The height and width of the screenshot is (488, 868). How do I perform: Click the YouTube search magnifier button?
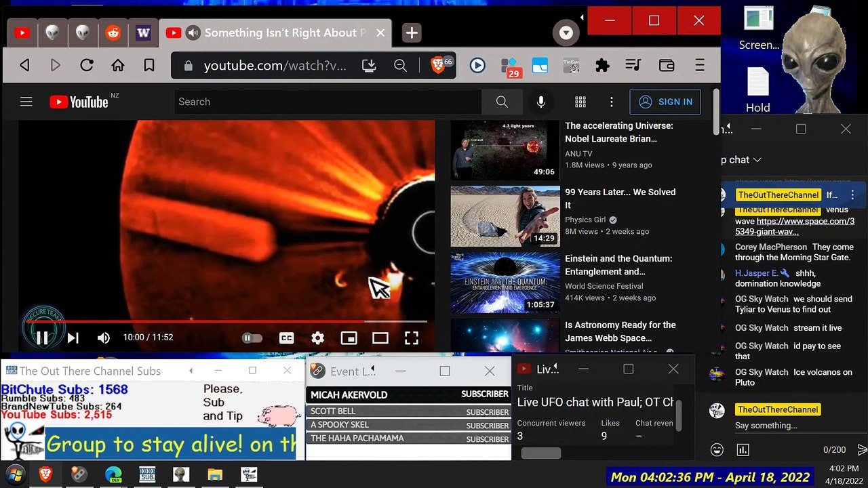(502, 102)
